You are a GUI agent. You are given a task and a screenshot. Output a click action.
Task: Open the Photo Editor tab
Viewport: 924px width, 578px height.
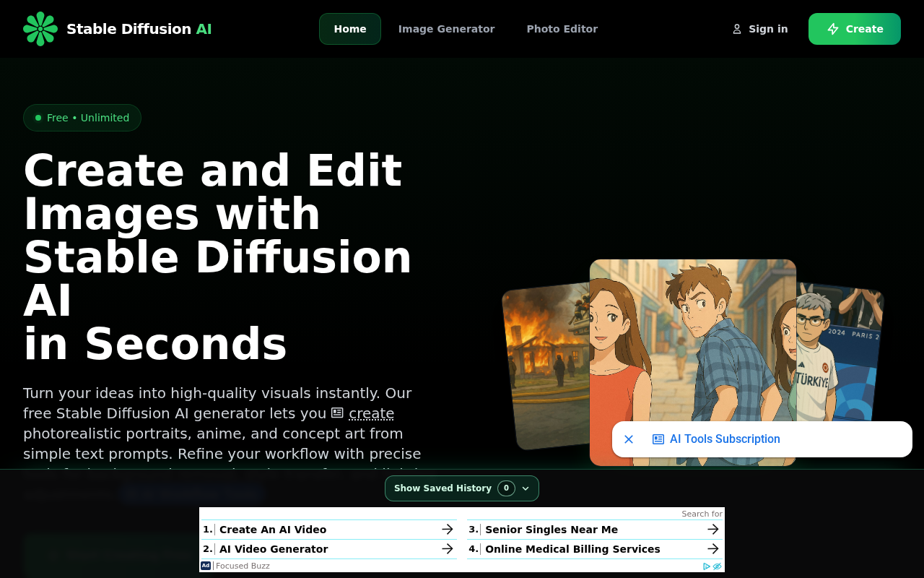click(x=562, y=29)
